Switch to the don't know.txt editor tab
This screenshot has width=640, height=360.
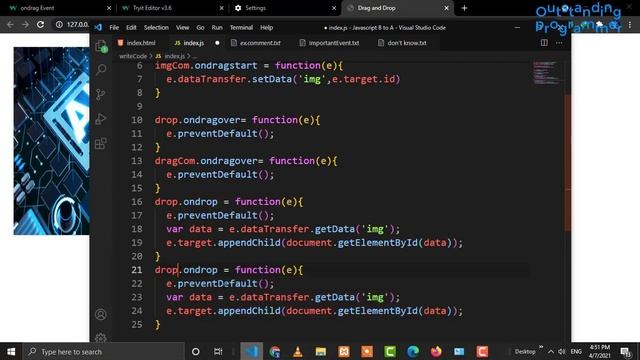click(402, 42)
